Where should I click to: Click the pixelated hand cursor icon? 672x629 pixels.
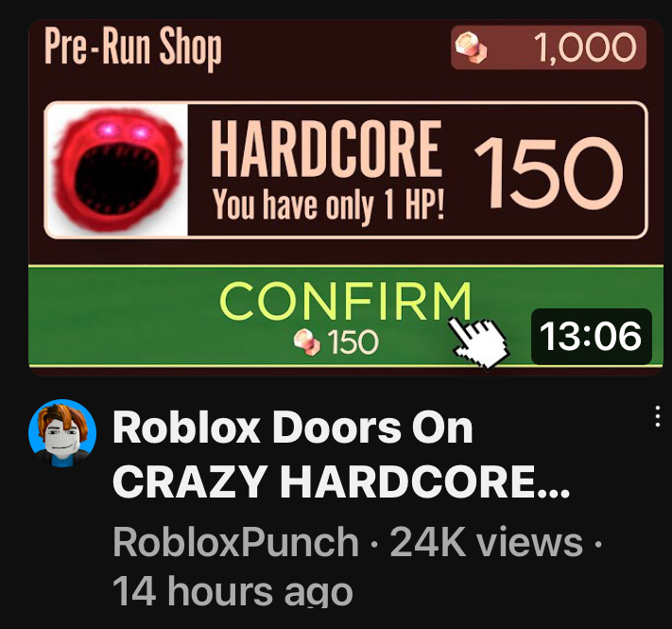coord(478,342)
